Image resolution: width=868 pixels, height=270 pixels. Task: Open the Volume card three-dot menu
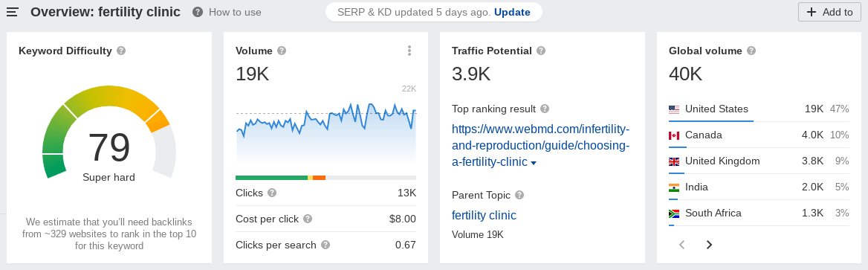click(409, 51)
